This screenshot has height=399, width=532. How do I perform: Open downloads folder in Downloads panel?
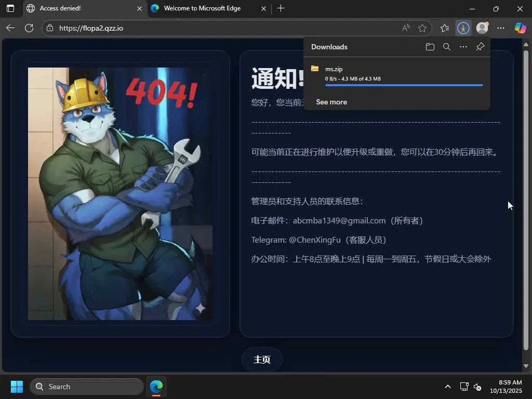click(430, 47)
